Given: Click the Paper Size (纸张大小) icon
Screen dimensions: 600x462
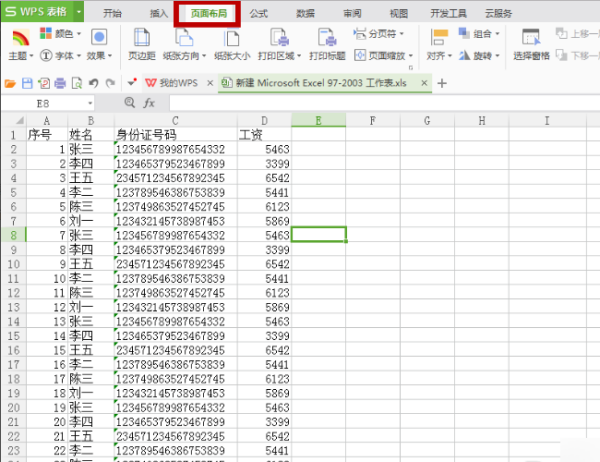Looking at the screenshot, I should [x=232, y=39].
